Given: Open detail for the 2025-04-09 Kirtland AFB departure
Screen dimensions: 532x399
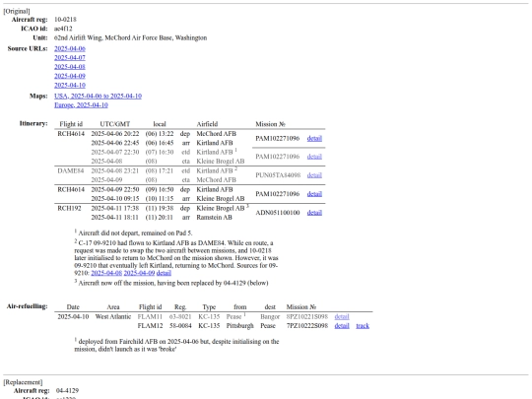Looking at the screenshot, I should pos(314,194).
